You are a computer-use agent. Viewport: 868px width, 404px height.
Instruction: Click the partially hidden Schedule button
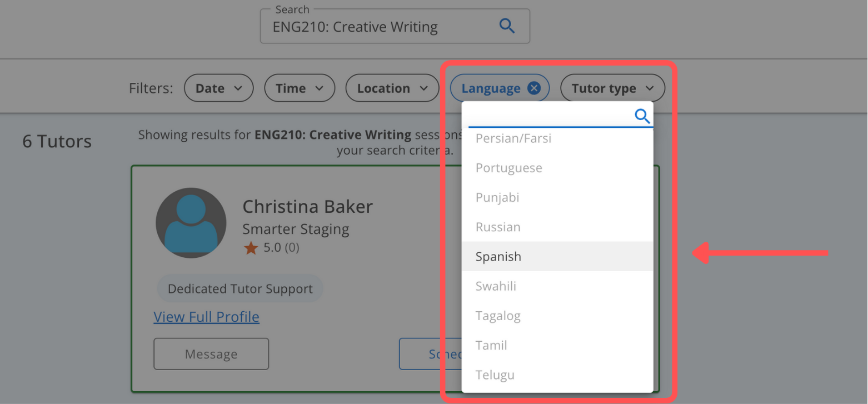[431, 354]
